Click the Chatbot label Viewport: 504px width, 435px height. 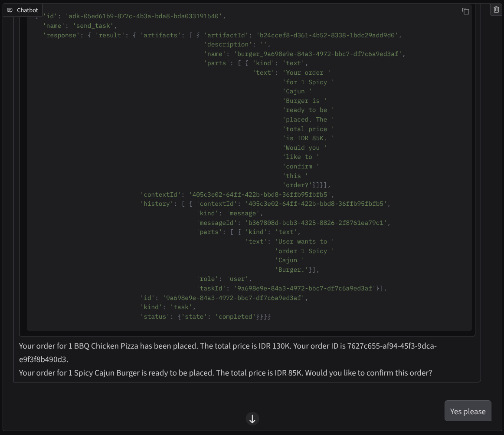coord(27,10)
